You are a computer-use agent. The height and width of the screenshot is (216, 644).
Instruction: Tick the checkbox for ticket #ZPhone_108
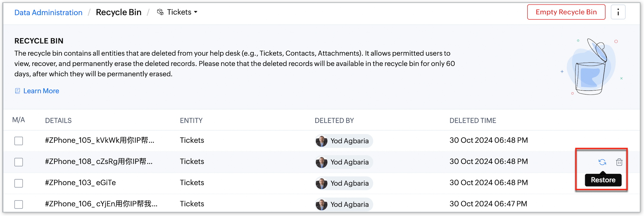click(x=19, y=162)
